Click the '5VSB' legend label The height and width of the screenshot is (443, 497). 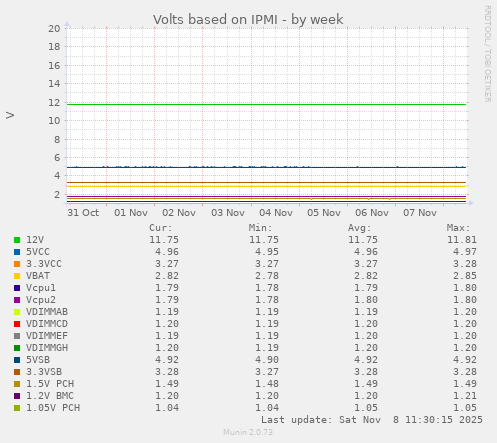pyautogui.click(x=38, y=360)
